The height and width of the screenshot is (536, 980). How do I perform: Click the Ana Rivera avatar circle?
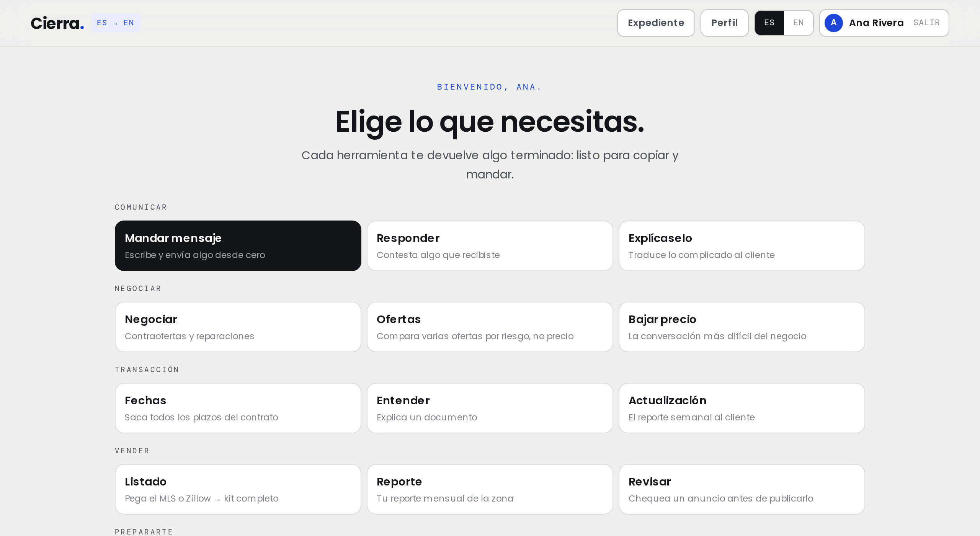(834, 23)
